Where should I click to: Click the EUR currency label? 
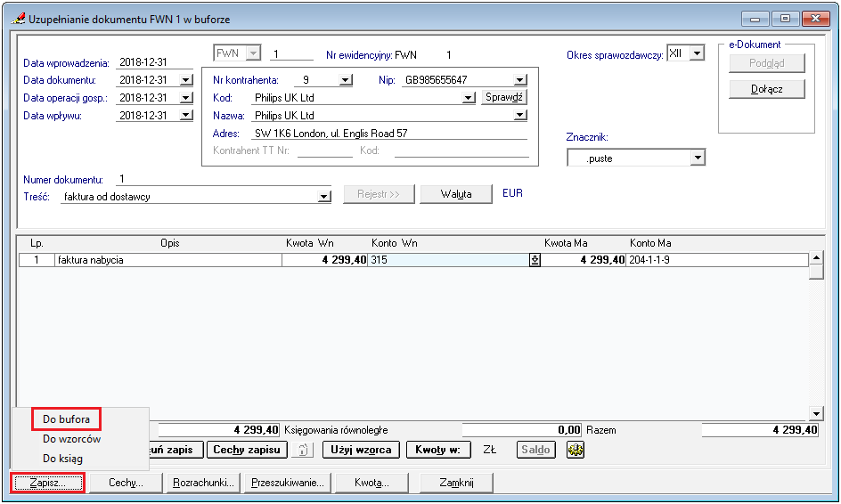click(512, 193)
